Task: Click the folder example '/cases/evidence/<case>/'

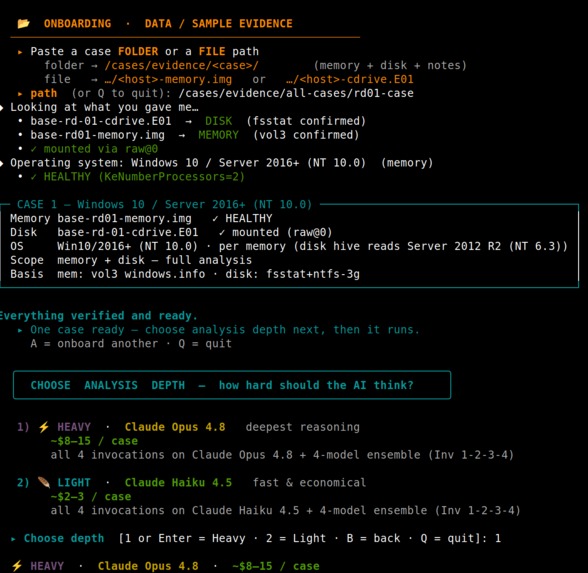Action: coord(182,65)
